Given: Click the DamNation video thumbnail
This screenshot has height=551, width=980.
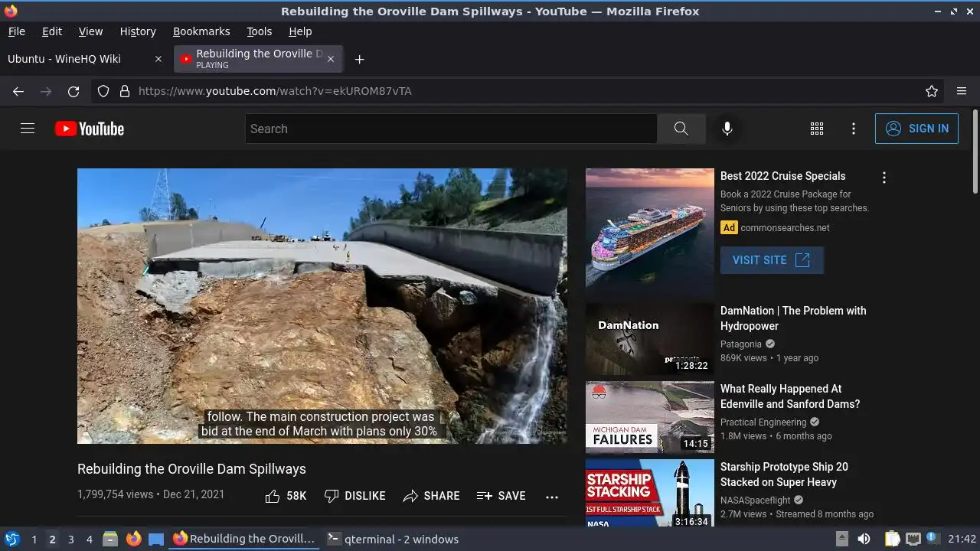Looking at the screenshot, I should point(650,339).
